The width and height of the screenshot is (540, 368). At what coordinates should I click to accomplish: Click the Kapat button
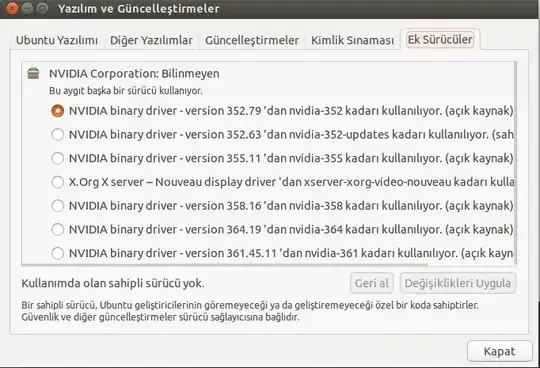pos(499,351)
